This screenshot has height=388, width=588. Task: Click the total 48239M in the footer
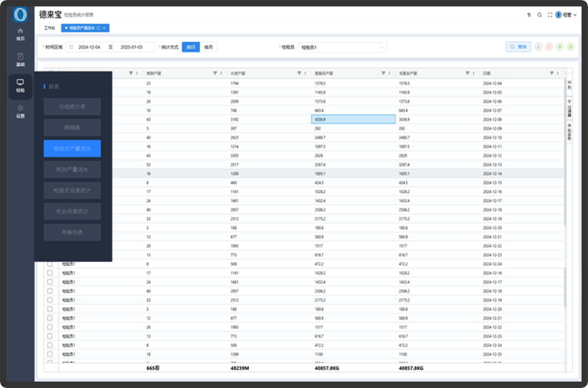239,368
